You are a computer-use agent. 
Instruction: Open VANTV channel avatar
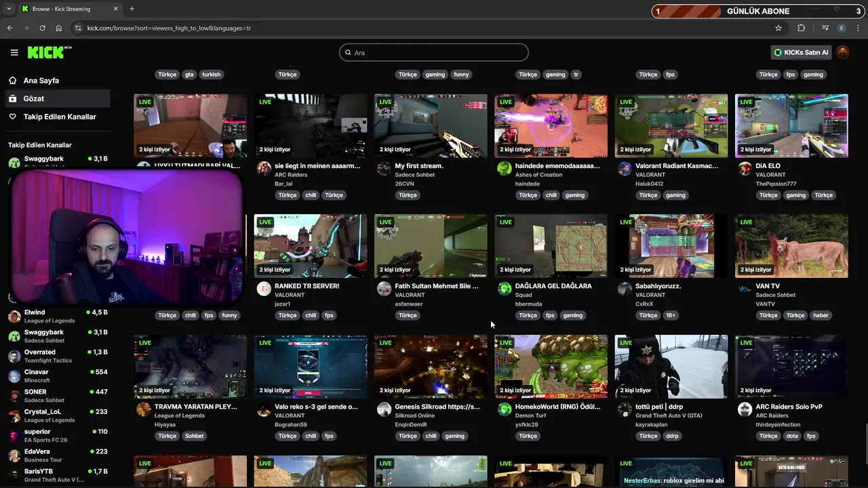pos(745,289)
